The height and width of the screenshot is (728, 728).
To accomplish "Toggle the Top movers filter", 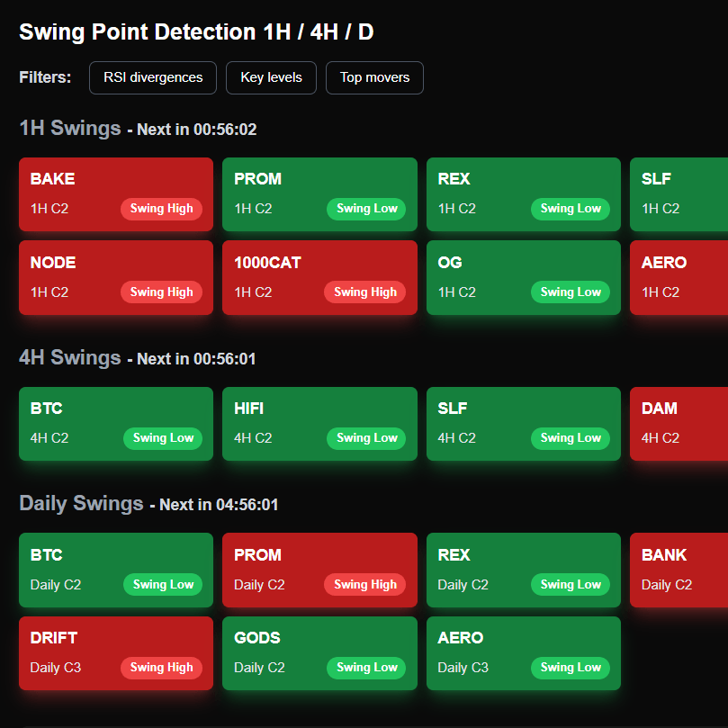I will pos(374,77).
